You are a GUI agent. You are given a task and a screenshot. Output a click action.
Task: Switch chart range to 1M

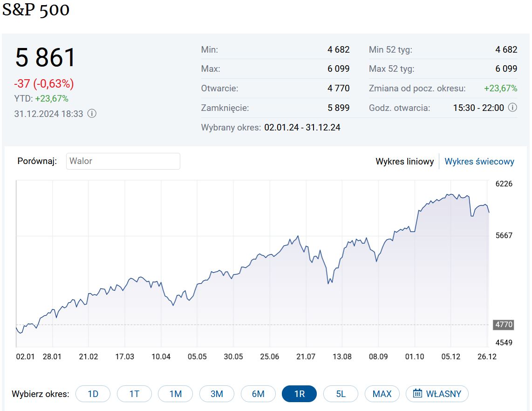pos(176,394)
